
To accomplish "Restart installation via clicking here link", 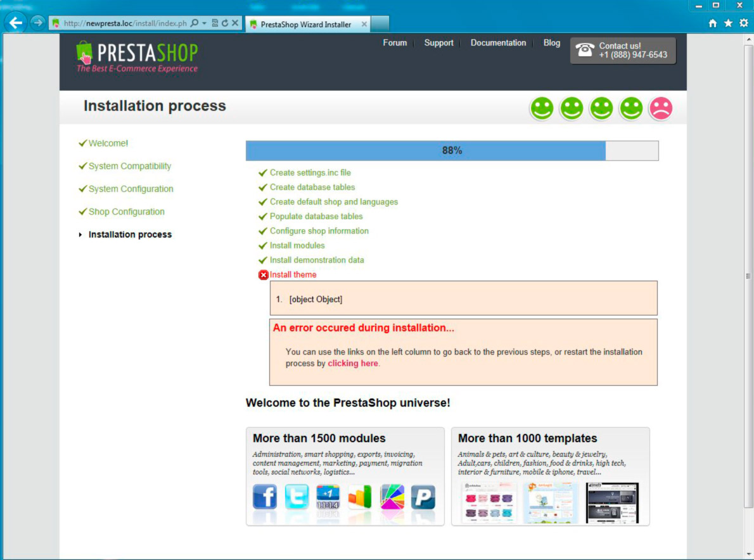I will (352, 364).
